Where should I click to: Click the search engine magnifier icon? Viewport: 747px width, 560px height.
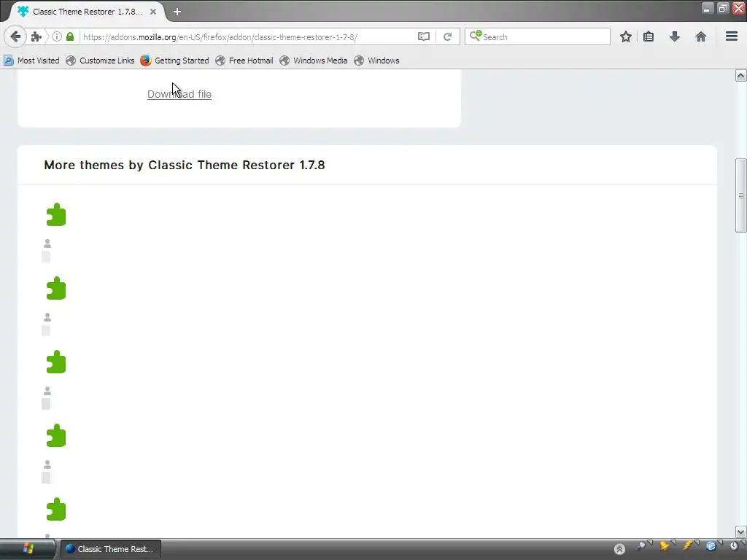[x=476, y=36]
